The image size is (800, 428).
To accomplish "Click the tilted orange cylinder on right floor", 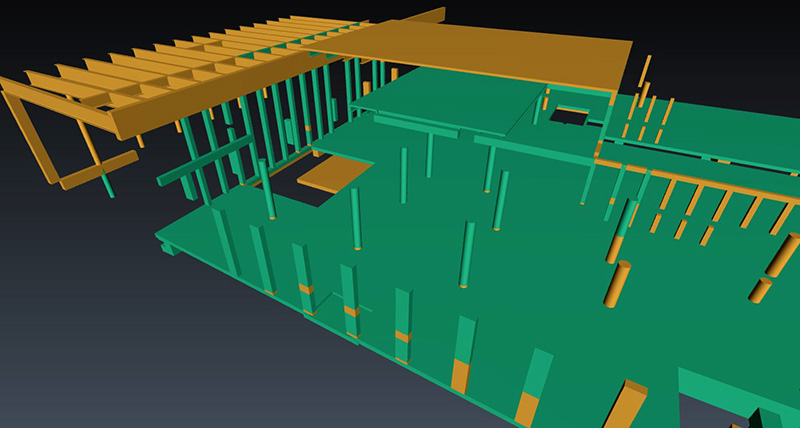I will [x=617, y=282].
